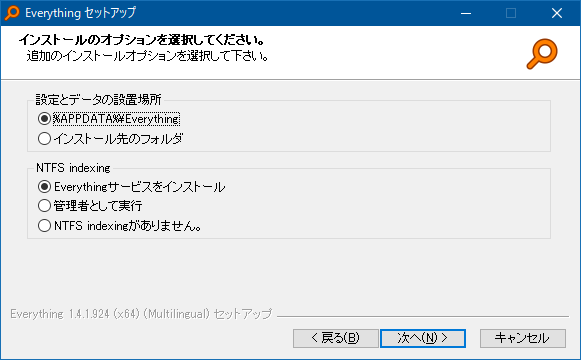Click the インストールのオプションを選択してください heading

142,40
